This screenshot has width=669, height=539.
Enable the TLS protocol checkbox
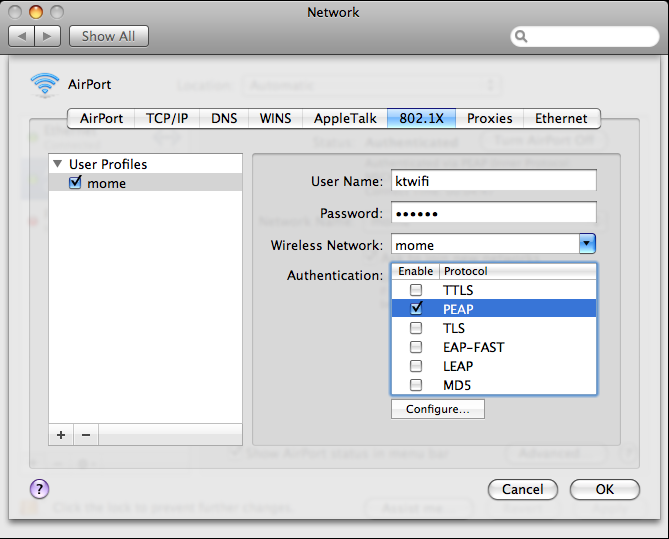pos(416,328)
